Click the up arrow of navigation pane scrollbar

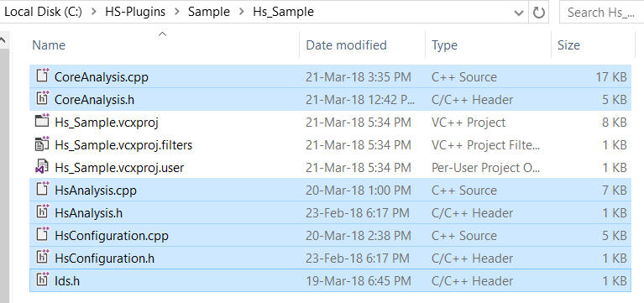(x=3, y=40)
